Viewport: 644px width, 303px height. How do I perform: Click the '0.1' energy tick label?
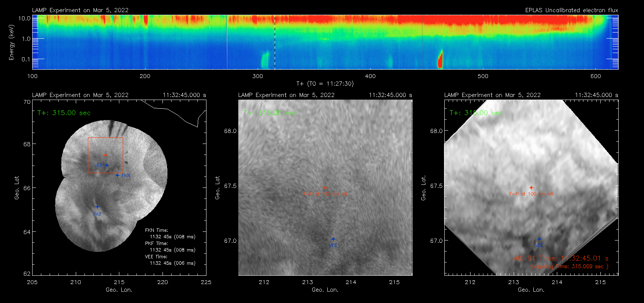coord(26,59)
